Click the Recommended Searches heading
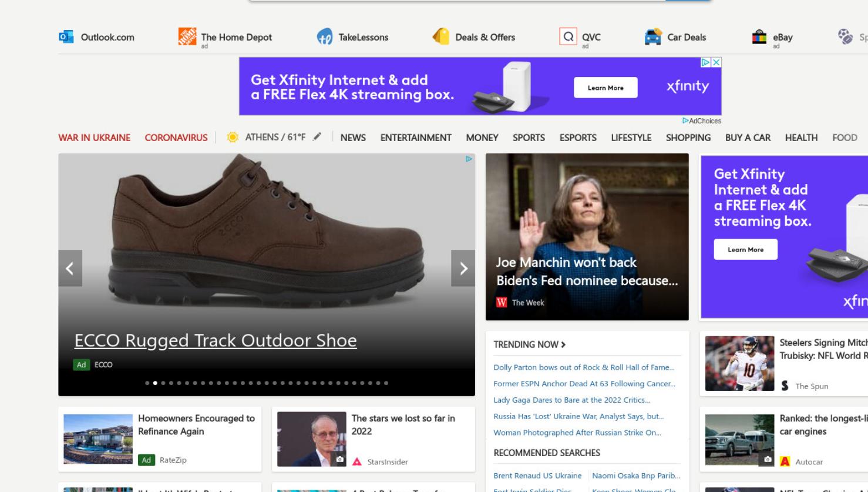 tap(547, 453)
